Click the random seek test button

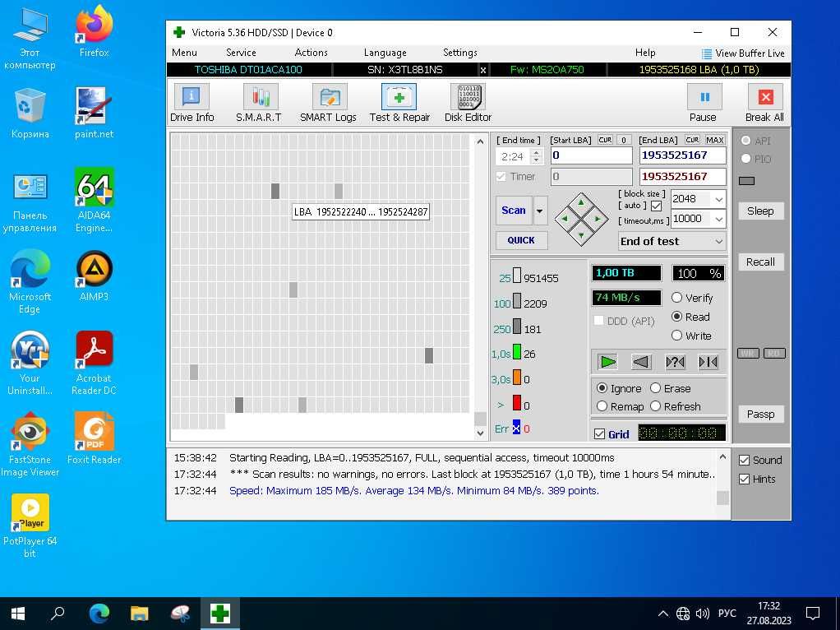click(675, 362)
